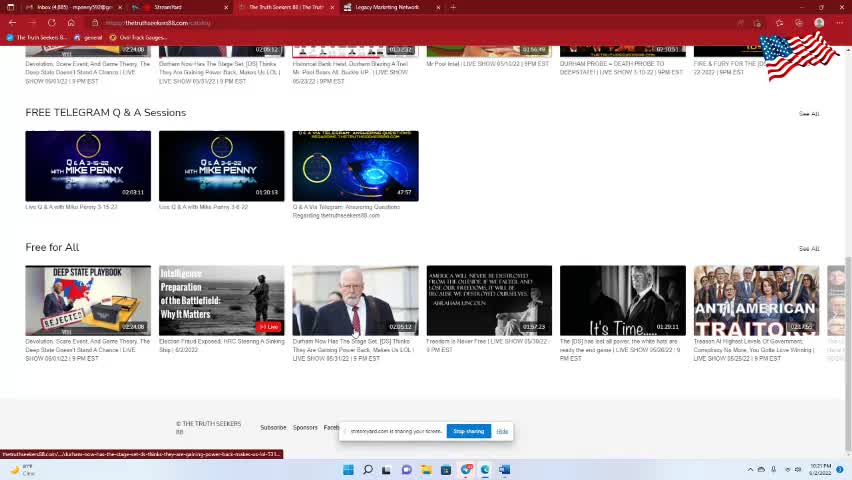Open Abraham Lincoln quote video thumbnail
The image size is (852, 480).
(489, 301)
